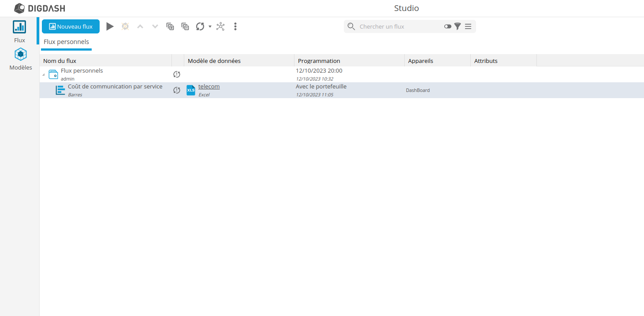Open the hamburger list menu beside filter
The image size is (644, 316).
(468, 26)
